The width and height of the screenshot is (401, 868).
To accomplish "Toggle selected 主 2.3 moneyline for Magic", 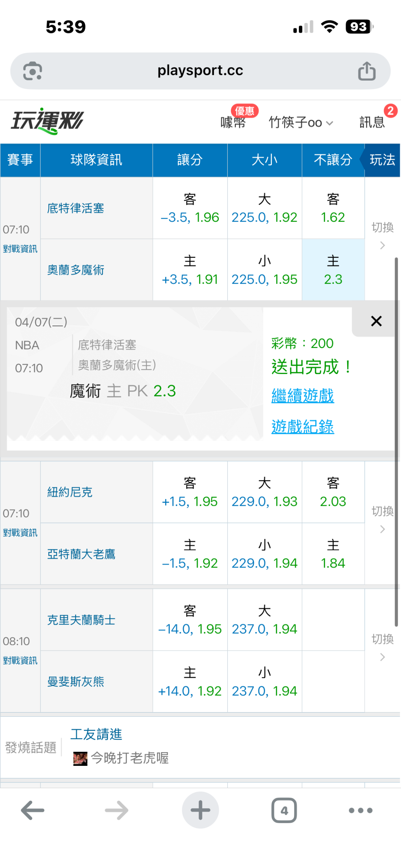I will click(x=333, y=270).
